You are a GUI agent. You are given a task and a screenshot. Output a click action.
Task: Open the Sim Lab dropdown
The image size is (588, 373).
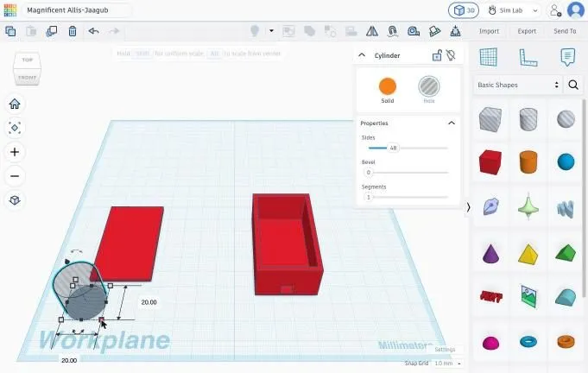[x=514, y=10]
